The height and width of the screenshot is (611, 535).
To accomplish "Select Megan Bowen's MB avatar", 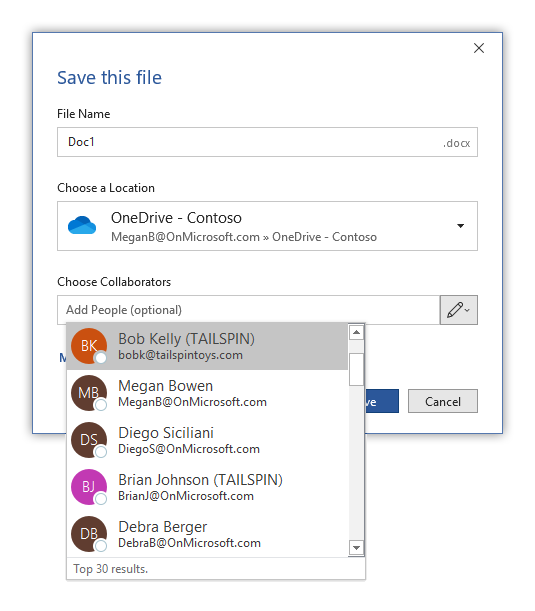I will pos(89,393).
